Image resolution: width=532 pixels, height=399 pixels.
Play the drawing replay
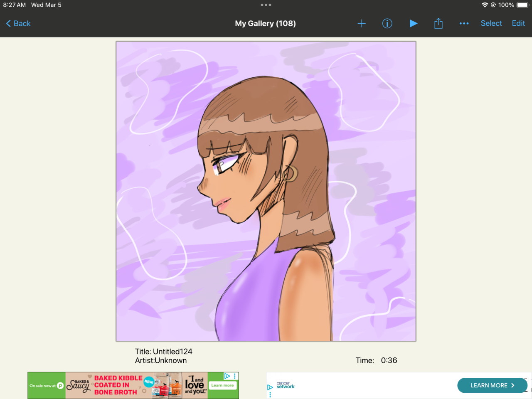[x=413, y=23]
